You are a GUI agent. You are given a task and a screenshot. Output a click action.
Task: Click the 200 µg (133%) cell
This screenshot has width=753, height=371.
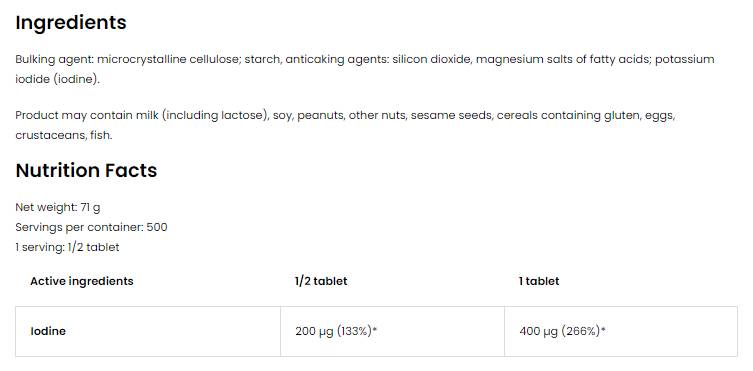pyautogui.click(x=392, y=332)
